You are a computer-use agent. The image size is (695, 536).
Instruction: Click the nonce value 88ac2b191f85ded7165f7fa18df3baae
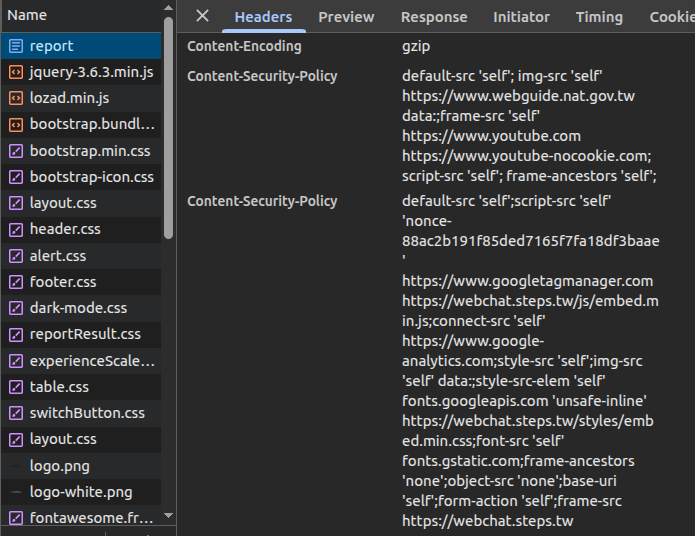(531, 241)
